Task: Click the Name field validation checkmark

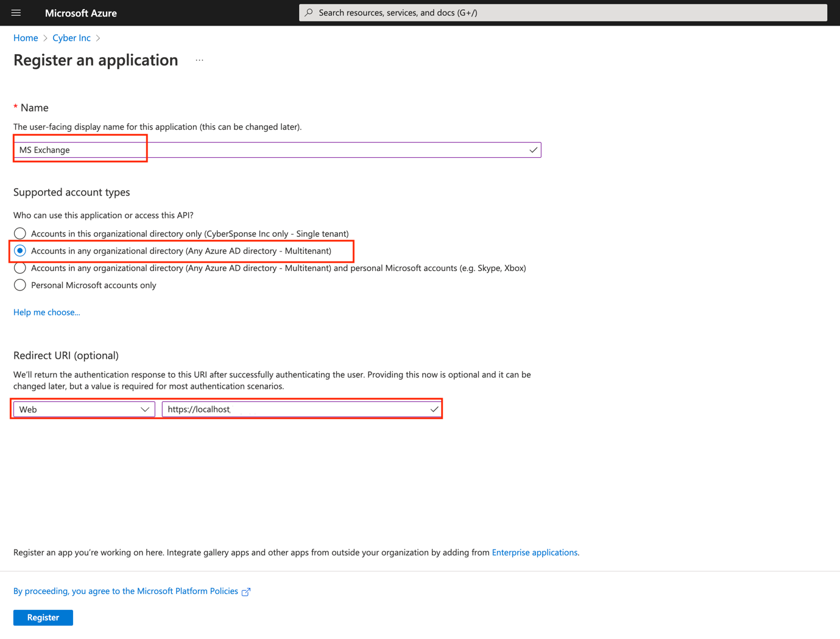Action: (x=533, y=150)
